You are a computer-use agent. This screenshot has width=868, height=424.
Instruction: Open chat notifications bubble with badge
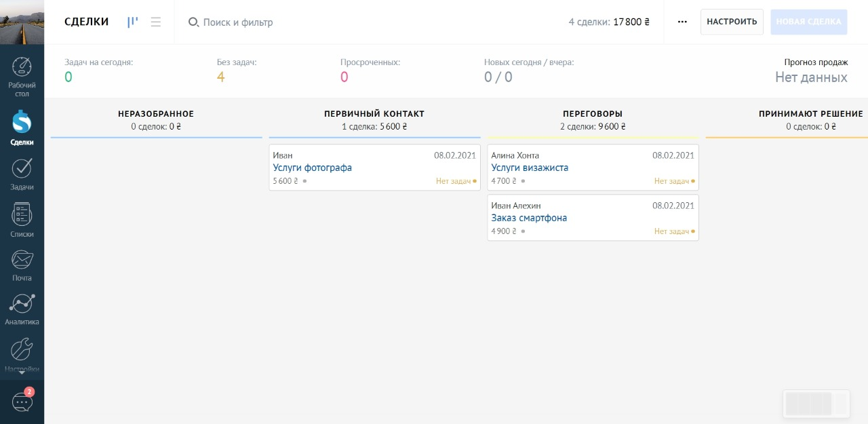[x=22, y=401]
